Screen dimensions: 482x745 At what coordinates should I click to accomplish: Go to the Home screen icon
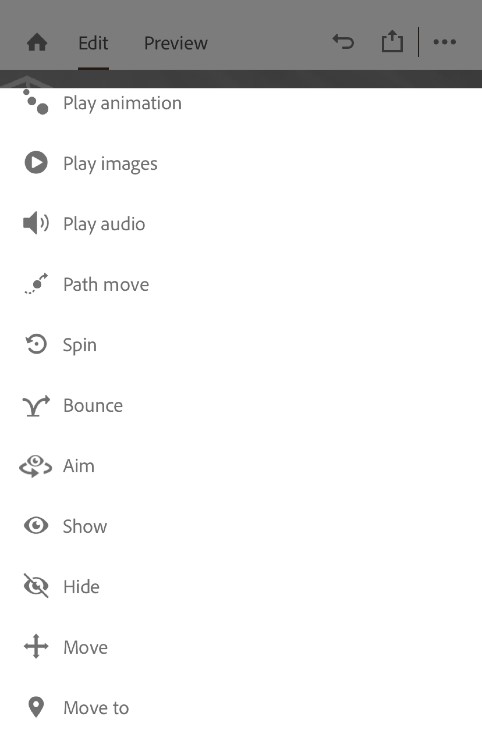tap(37, 43)
